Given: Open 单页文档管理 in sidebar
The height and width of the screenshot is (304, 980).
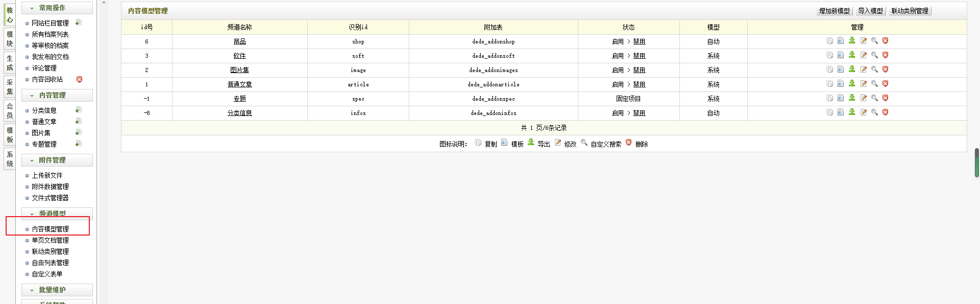Looking at the screenshot, I should (50, 240).
